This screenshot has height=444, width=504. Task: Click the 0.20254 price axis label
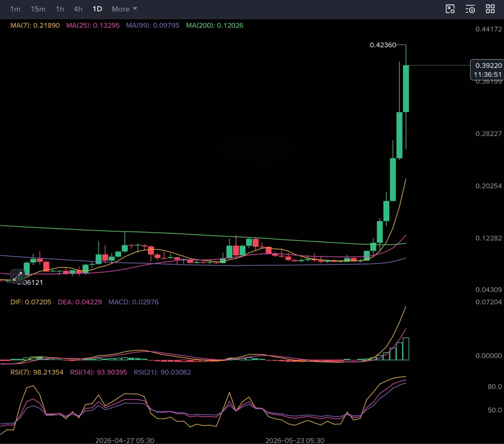click(489, 186)
